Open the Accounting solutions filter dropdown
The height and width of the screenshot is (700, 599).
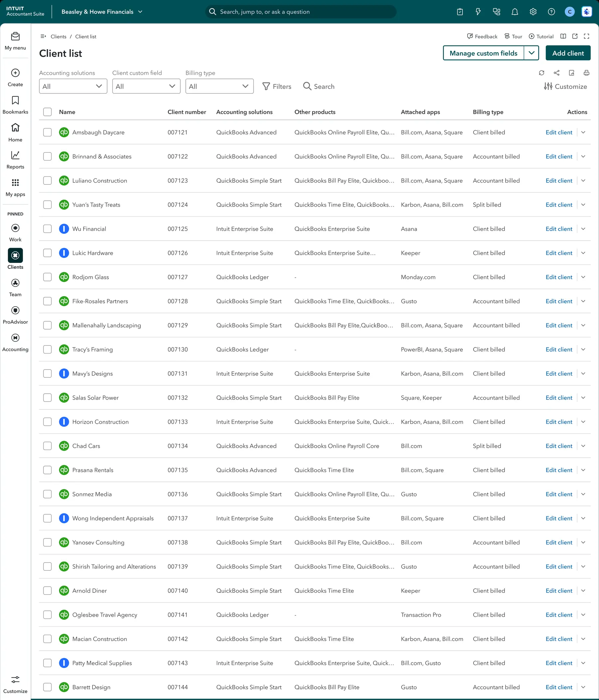[x=73, y=86]
